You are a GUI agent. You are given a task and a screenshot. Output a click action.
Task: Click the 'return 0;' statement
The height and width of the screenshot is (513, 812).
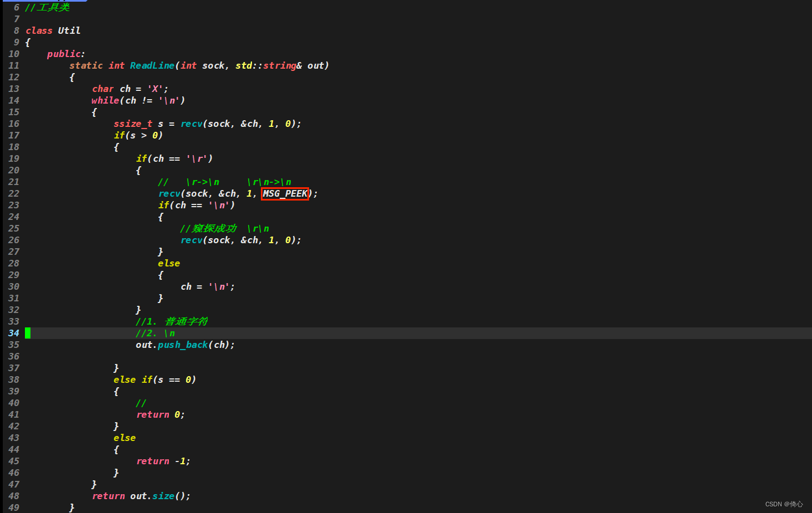click(x=161, y=414)
